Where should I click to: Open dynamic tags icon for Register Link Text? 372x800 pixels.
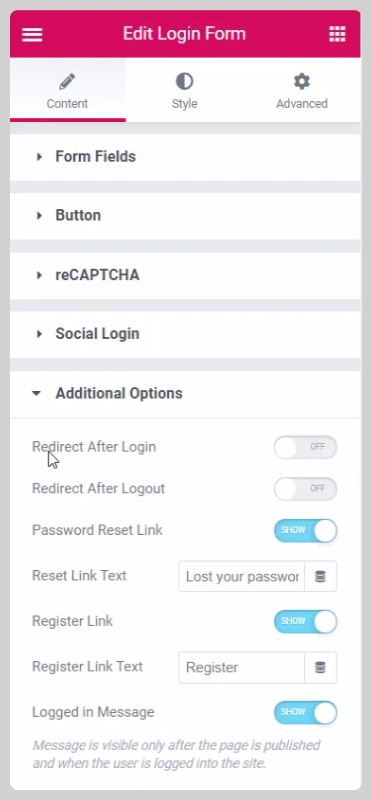[320, 667]
